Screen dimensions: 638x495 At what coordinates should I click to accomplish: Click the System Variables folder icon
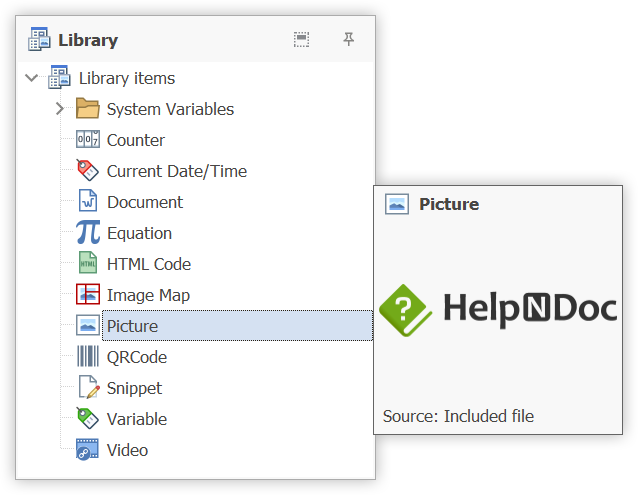[x=87, y=108]
